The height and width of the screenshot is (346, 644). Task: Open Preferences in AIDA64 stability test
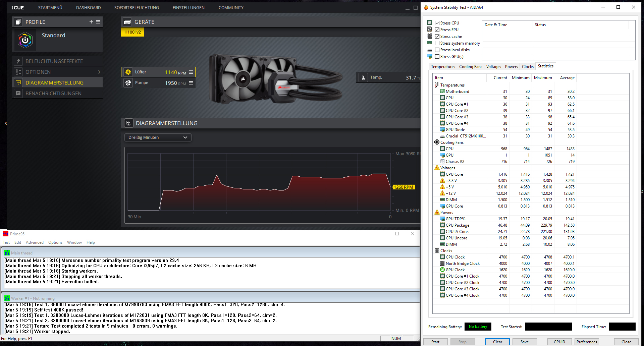click(x=587, y=342)
